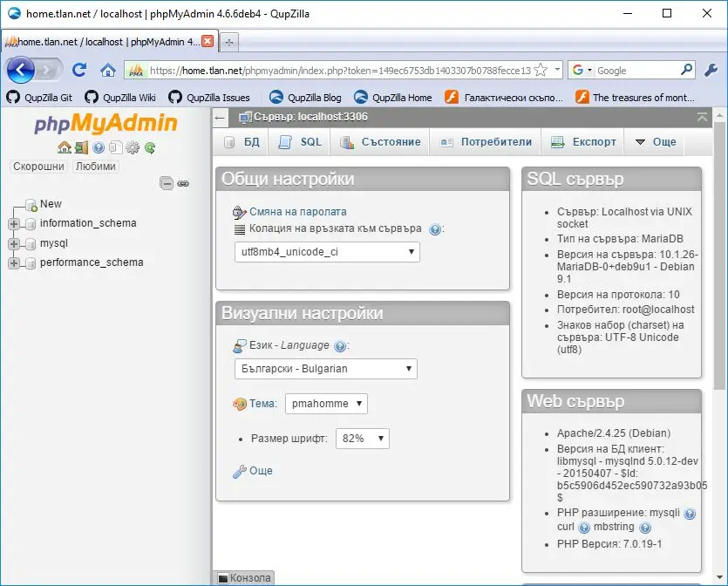Viewport: 728px width, 586px height.
Task: Click browser reload button in toolbar
Action: (x=79, y=71)
